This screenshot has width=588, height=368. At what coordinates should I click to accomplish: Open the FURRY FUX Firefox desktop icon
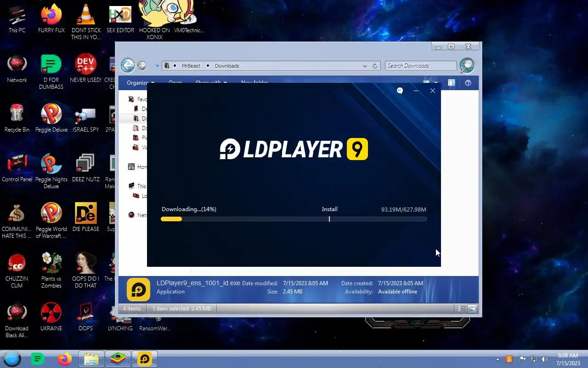pyautogui.click(x=51, y=19)
